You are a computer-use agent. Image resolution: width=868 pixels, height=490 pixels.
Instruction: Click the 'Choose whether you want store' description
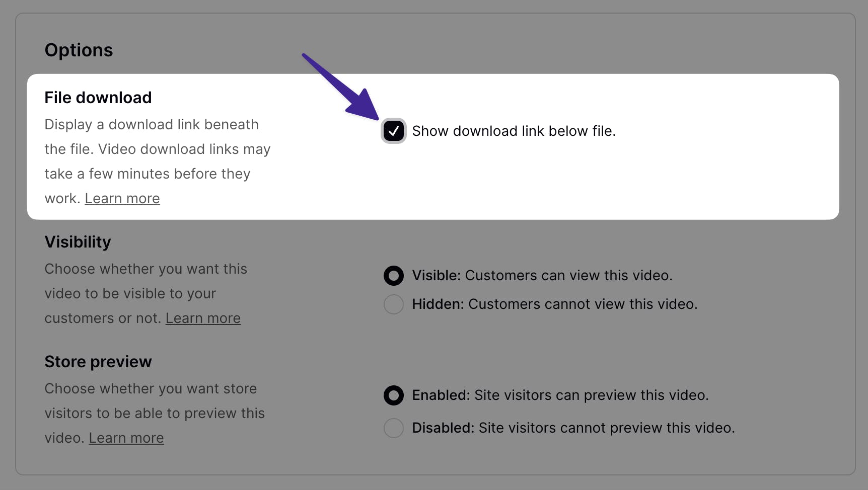151,389
